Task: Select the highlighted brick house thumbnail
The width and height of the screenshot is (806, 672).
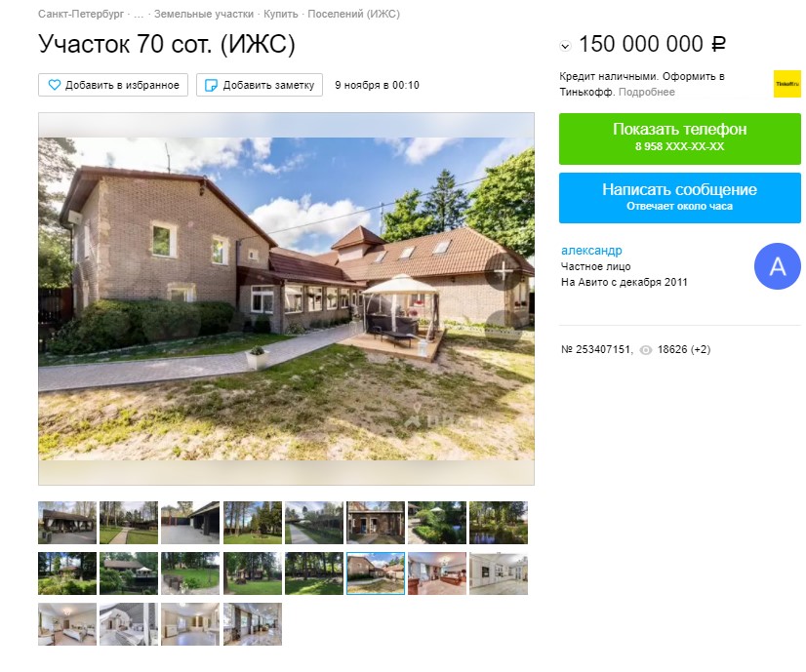Action: 376,573
